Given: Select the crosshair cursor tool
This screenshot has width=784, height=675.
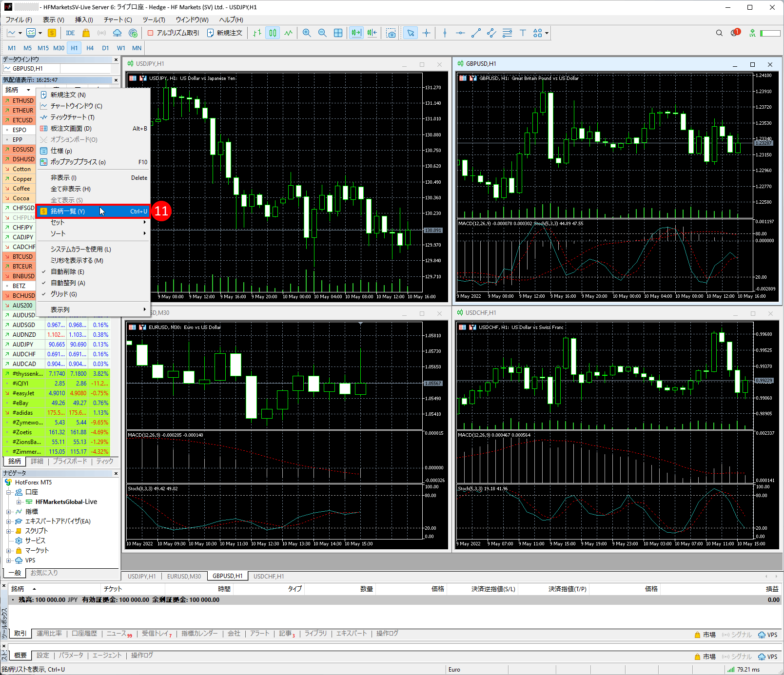Looking at the screenshot, I should click(x=427, y=33).
